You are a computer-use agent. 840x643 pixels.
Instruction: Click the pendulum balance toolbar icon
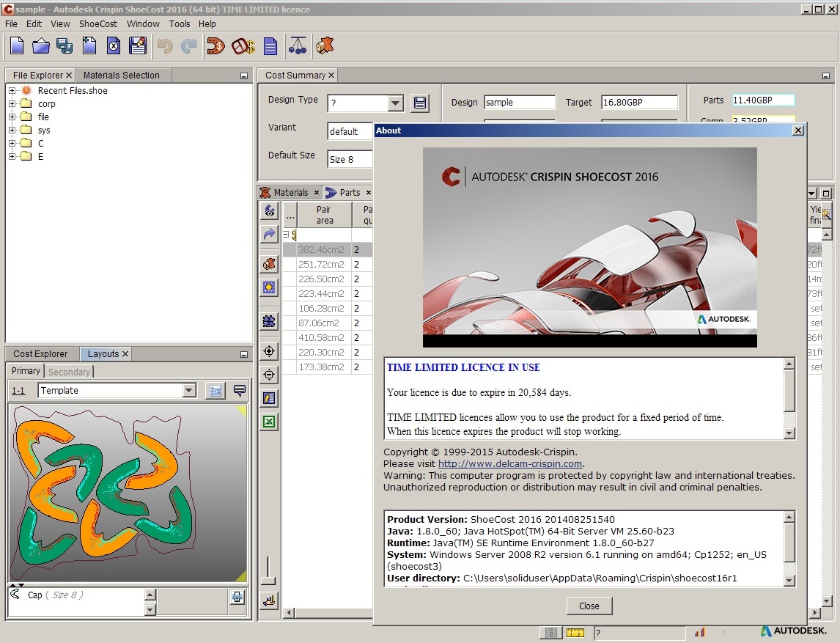pyautogui.click(x=298, y=46)
